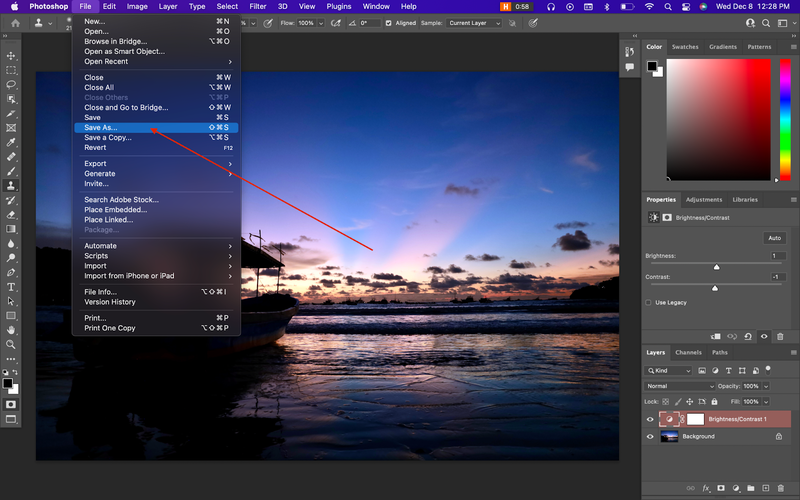Select the Type tool
The image size is (800, 500).
point(12,286)
